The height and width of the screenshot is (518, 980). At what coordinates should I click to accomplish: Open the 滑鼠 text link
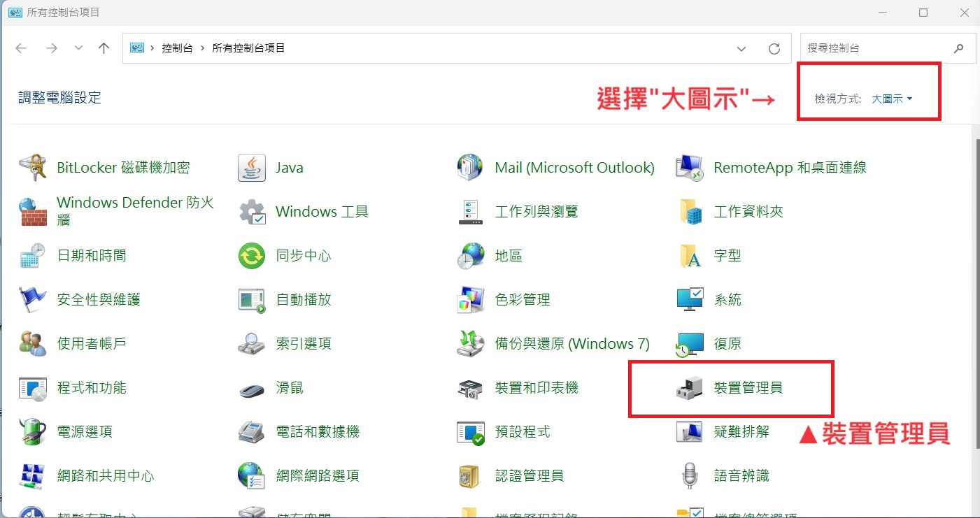[x=290, y=388]
